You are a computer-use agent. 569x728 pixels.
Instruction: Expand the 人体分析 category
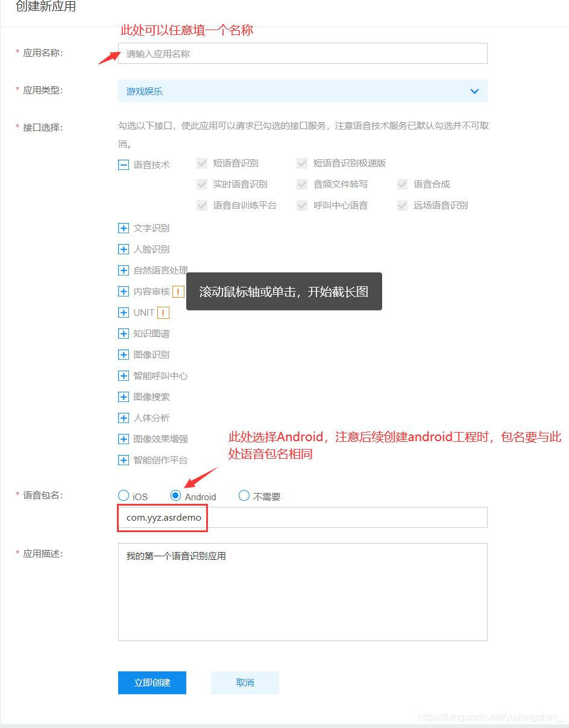click(x=124, y=418)
